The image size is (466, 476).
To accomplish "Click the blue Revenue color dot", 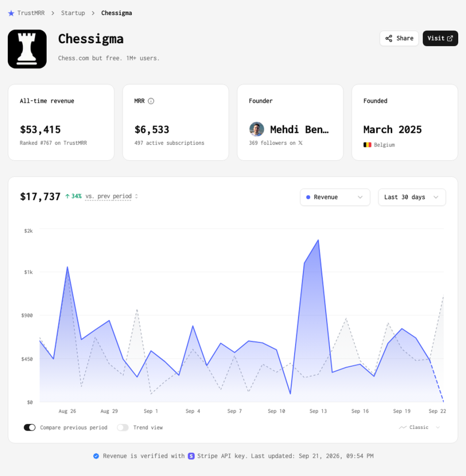I will pyautogui.click(x=308, y=197).
